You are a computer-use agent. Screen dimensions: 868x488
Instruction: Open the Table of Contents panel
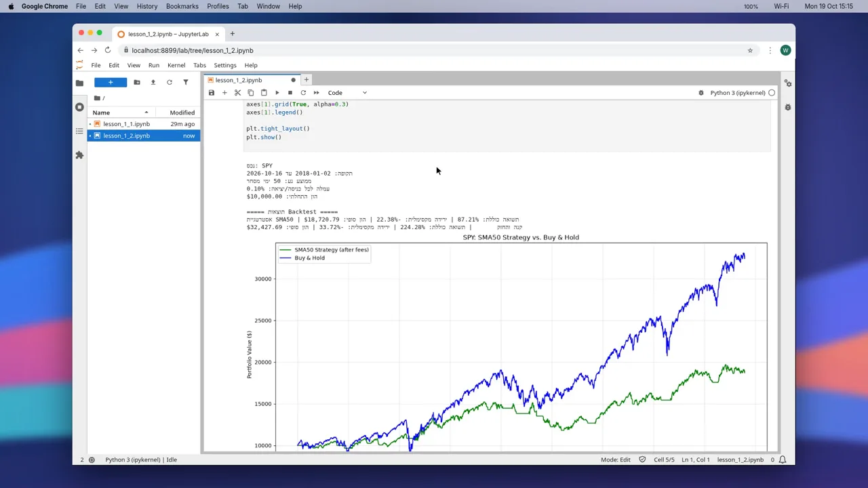79,131
